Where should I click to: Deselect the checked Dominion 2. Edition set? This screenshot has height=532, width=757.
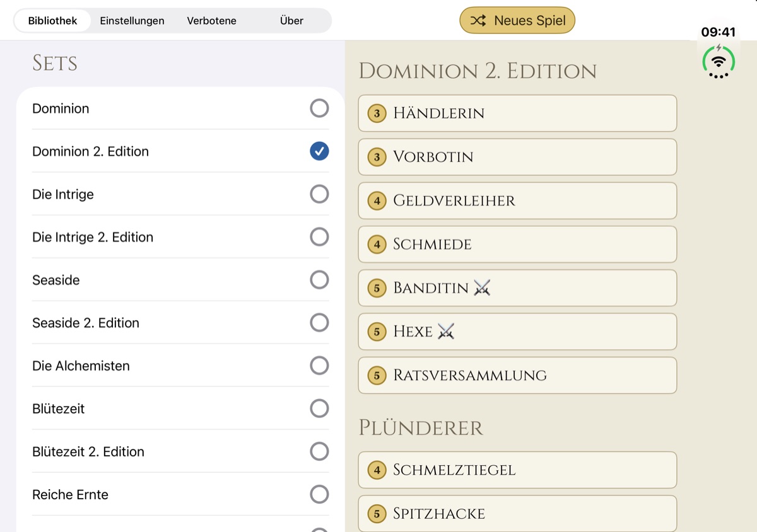point(319,151)
